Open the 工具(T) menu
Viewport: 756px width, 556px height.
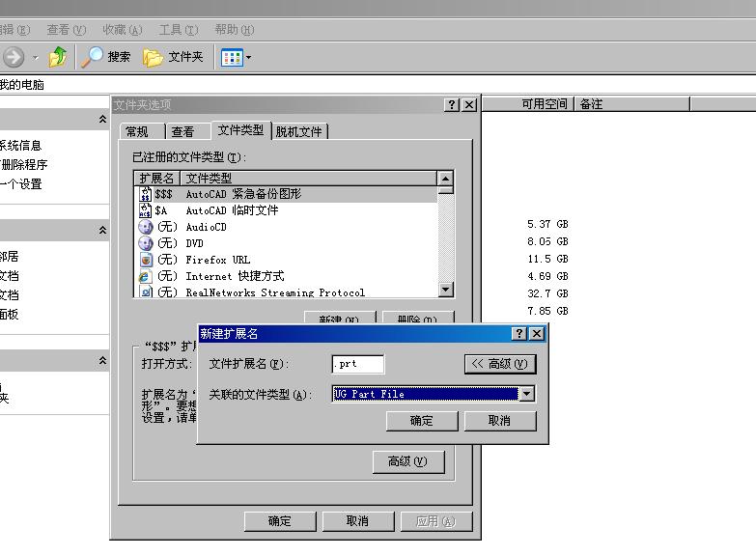pyautogui.click(x=179, y=30)
